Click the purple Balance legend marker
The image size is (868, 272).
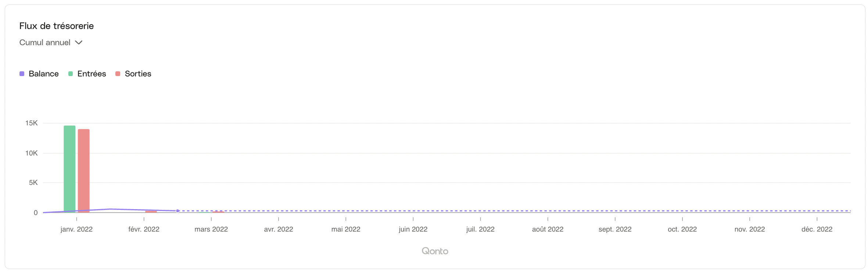pyautogui.click(x=22, y=74)
